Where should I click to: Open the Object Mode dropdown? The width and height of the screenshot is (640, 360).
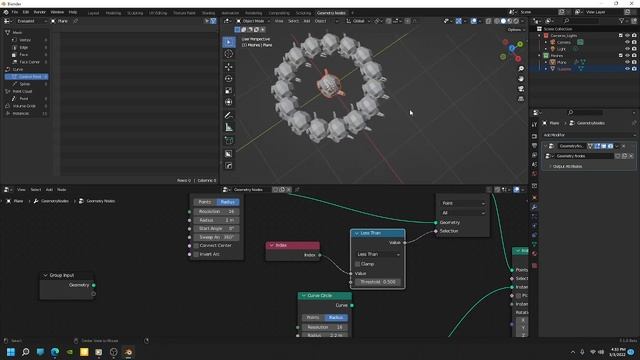pyautogui.click(x=253, y=21)
